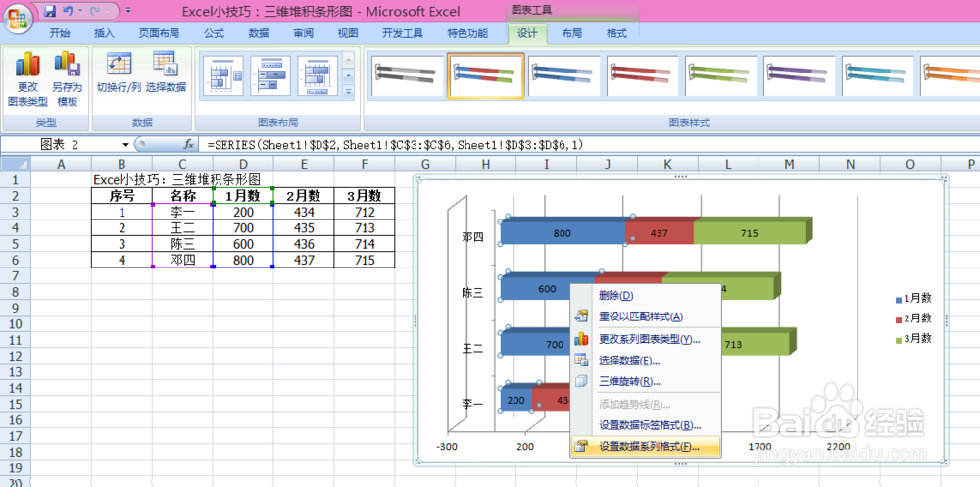Screen dimensions: 980x487
Task: Open the 插入 ribbon tab
Action: [104, 33]
